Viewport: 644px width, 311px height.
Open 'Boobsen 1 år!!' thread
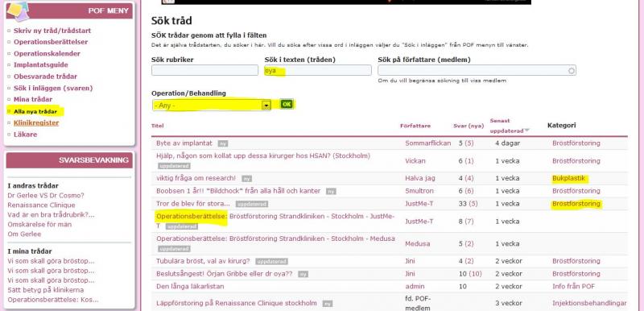click(238, 191)
